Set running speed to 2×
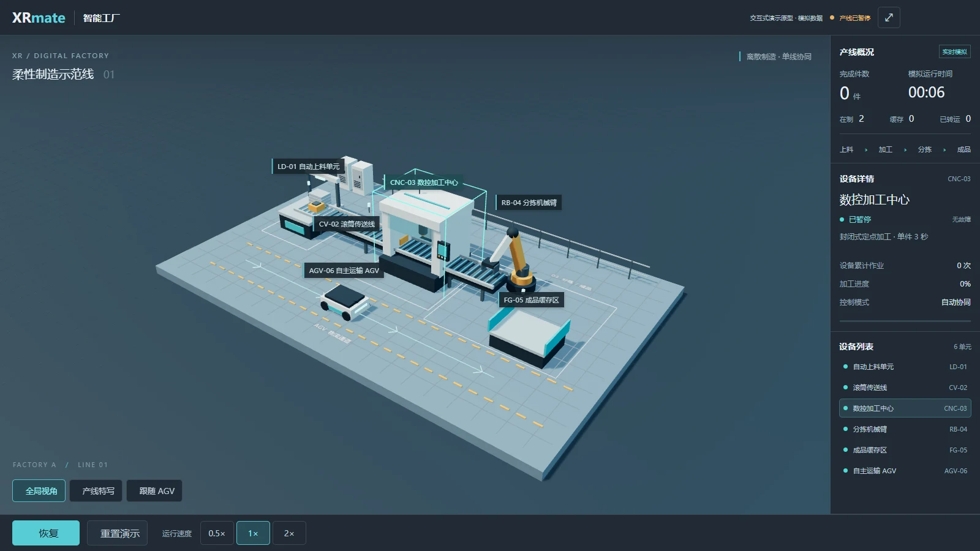This screenshot has height=551, width=980. pos(289,533)
